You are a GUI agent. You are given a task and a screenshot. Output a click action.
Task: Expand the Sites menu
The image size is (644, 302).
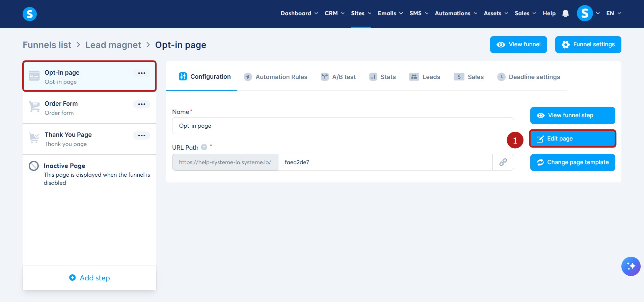pyautogui.click(x=361, y=13)
